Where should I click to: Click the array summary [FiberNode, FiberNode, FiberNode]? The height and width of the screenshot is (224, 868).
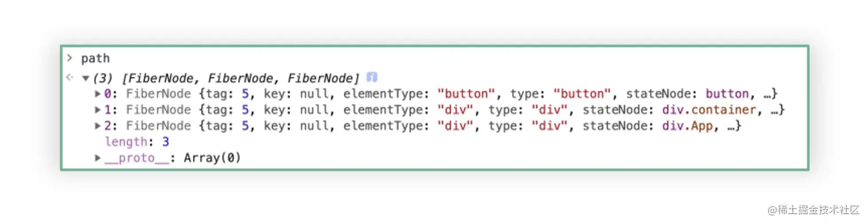(241, 78)
